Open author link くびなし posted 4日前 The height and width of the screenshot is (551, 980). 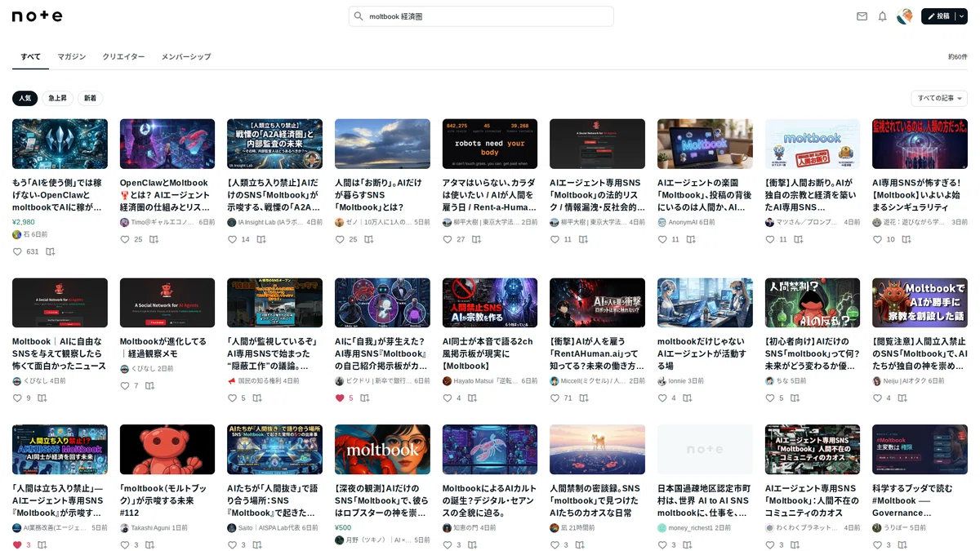[35, 380]
